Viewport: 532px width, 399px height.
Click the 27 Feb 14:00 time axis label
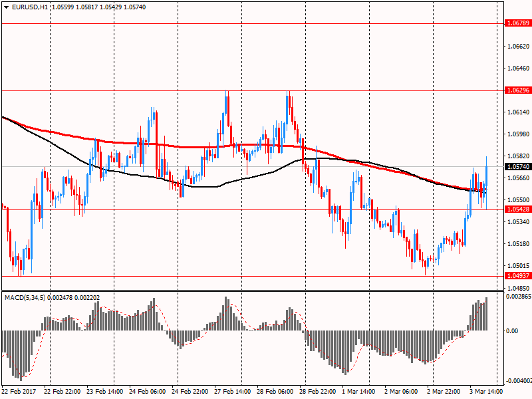point(233,392)
